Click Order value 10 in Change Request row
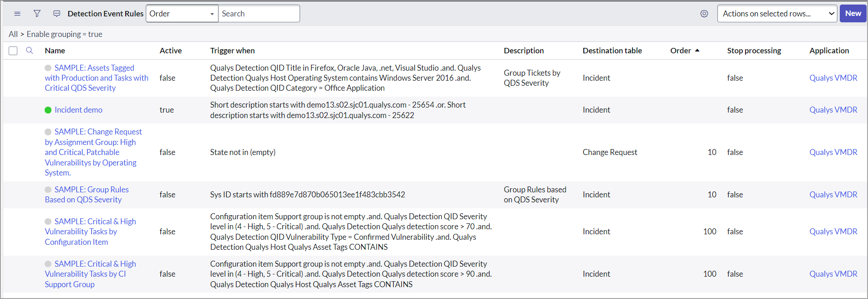Image resolution: width=868 pixels, height=299 pixels. (x=712, y=152)
